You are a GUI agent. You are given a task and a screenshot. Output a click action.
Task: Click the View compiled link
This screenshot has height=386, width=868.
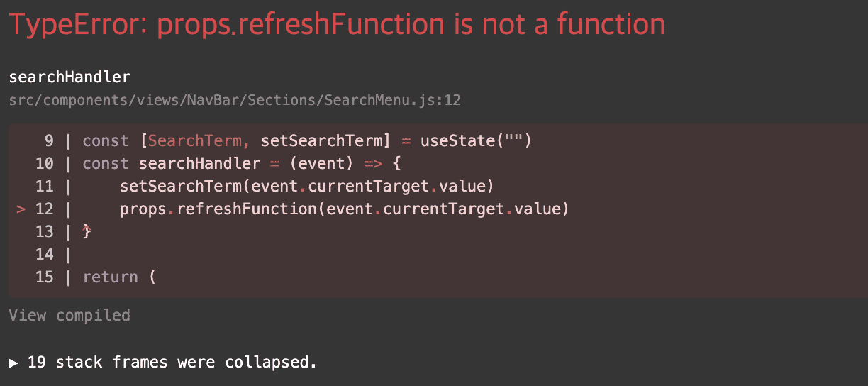pyautogui.click(x=69, y=315)
